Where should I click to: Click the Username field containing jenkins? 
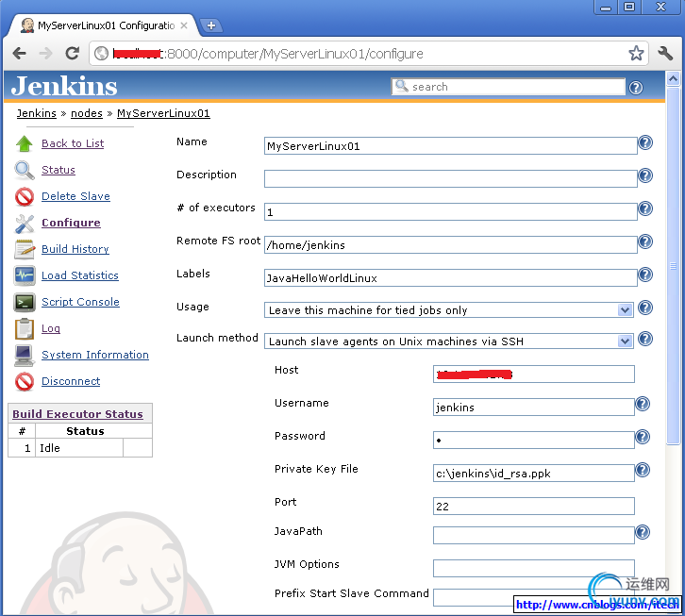coord(533,408)
